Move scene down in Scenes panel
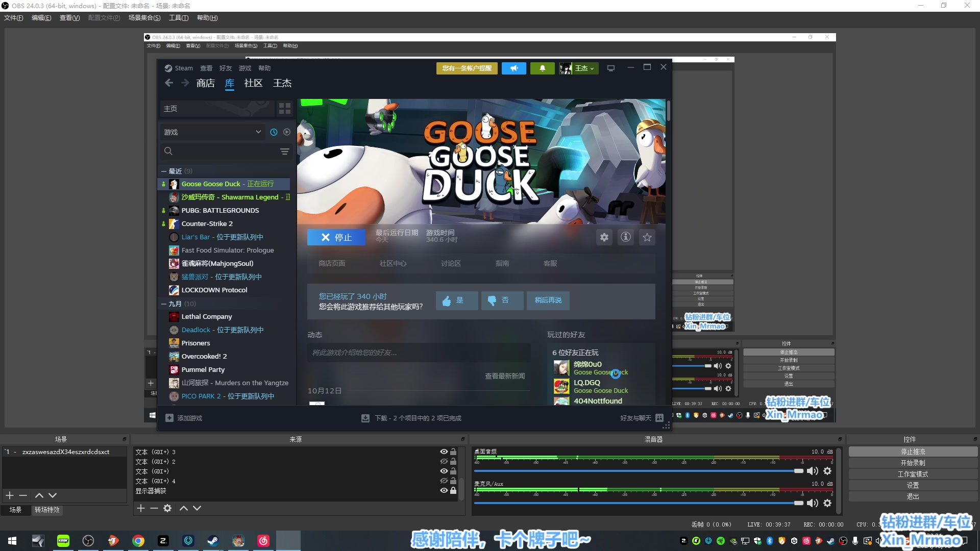 click(x=53, y=495)
